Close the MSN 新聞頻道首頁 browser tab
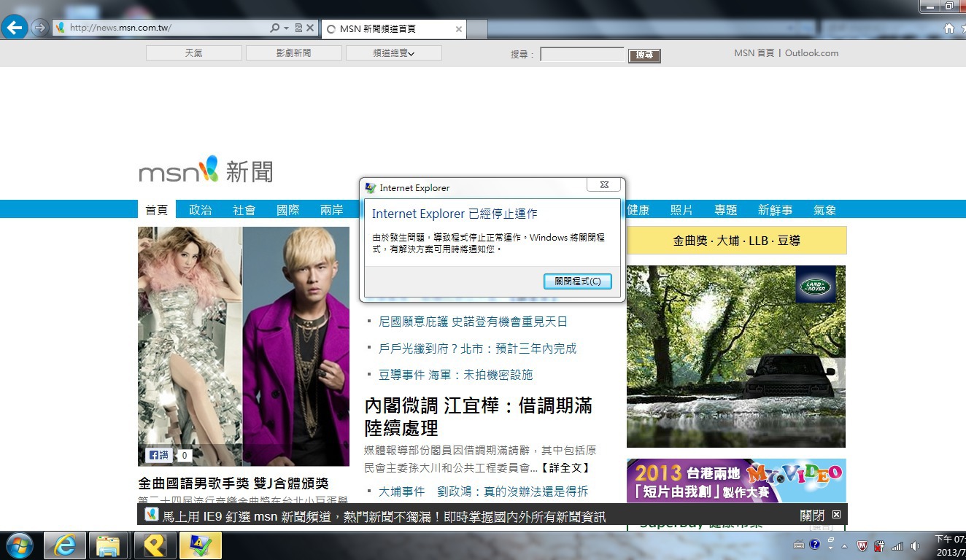 click(459, 29)
